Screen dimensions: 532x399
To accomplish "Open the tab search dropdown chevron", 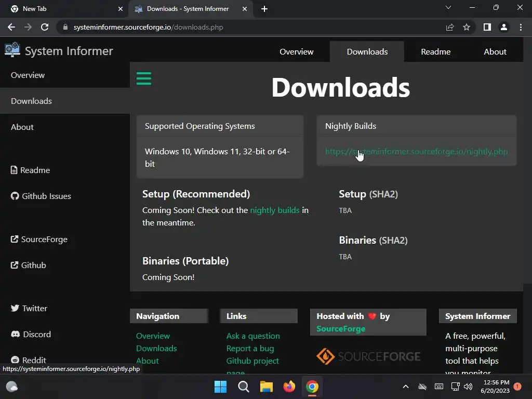I will (x=448, y=7).
